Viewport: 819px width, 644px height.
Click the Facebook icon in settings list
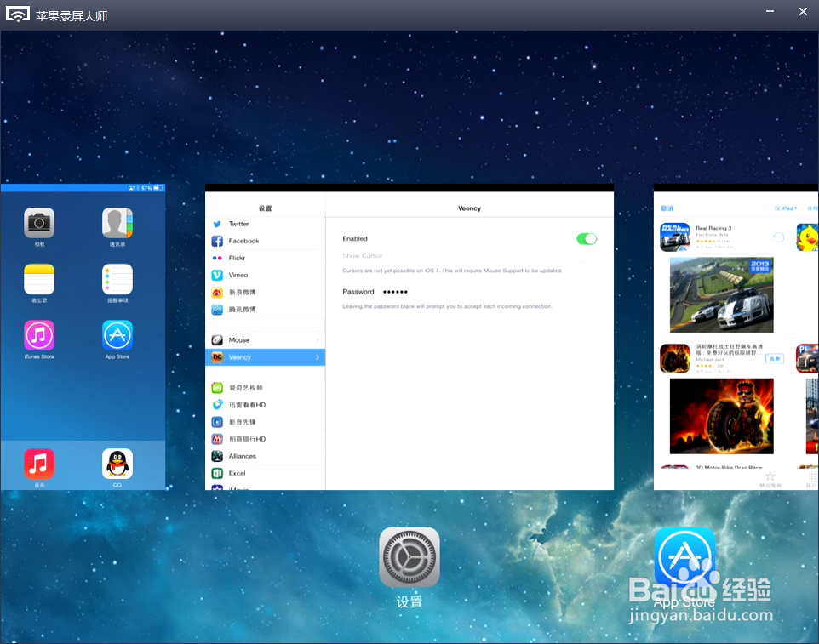pos(217,241)
